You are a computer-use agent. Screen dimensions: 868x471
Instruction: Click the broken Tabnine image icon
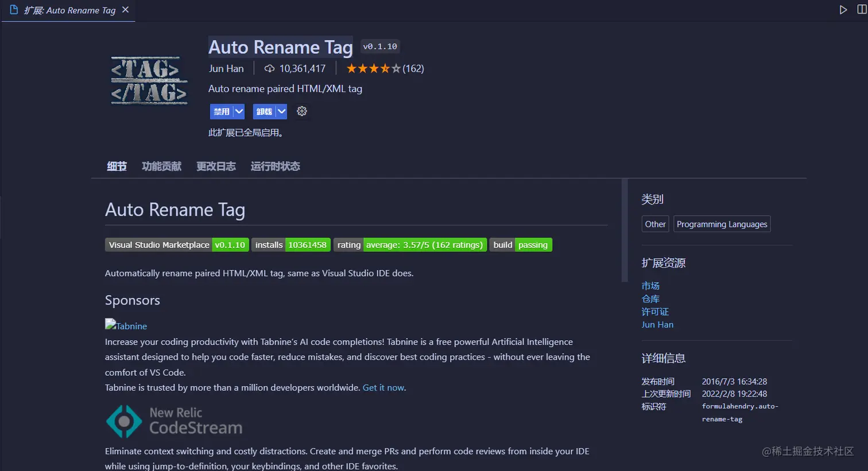[110, 324]
